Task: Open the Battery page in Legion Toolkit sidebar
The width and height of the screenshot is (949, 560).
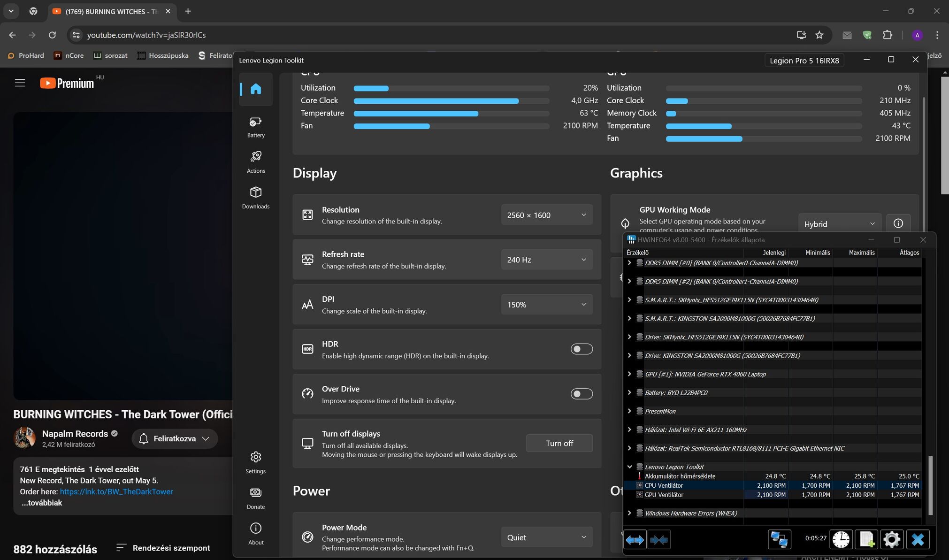Action: [256, 127]
